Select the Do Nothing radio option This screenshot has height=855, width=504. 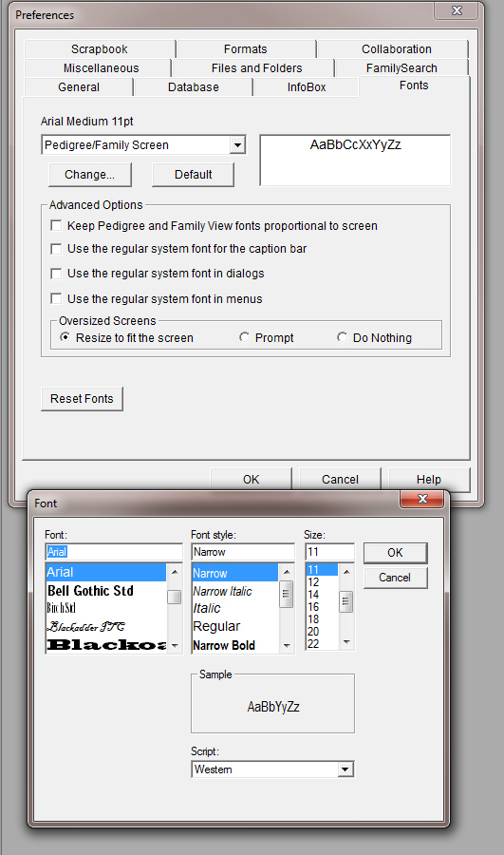pyautogui.click(x=342, y=337)
